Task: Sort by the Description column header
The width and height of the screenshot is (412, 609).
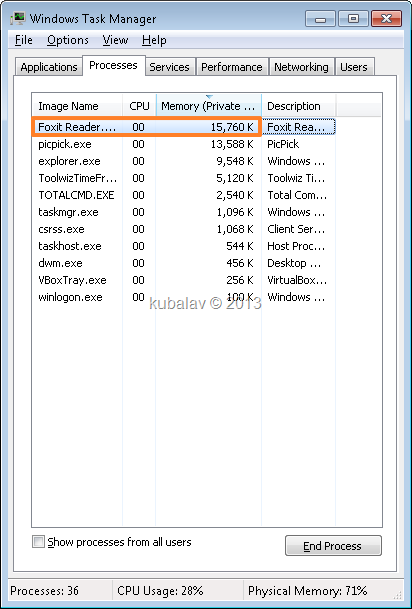Action: coord(299,106)
